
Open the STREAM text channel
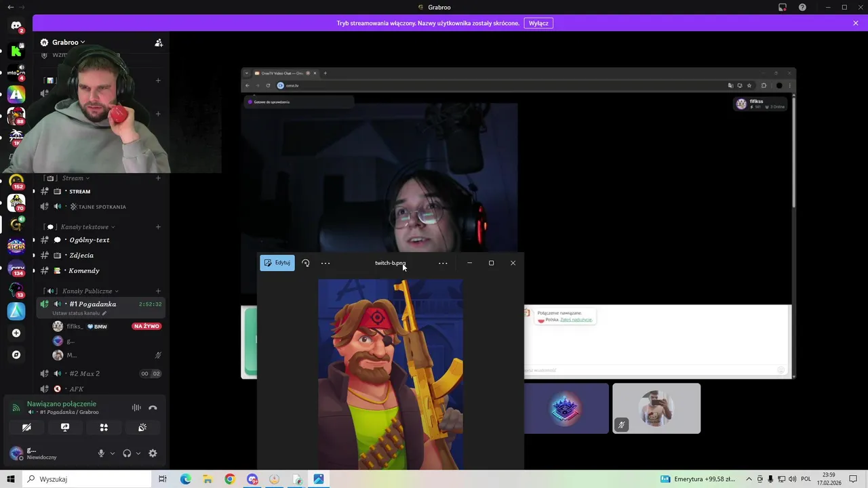(x=101, y=192)
